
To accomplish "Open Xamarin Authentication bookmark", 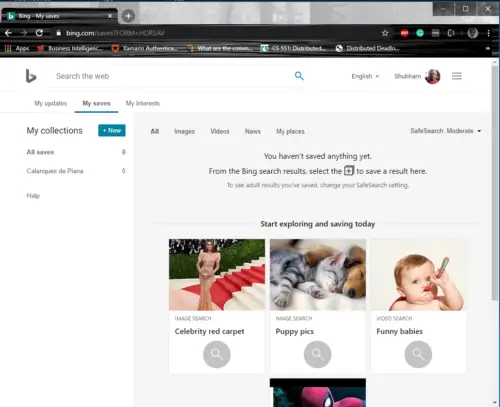I will tap(144, 48).
